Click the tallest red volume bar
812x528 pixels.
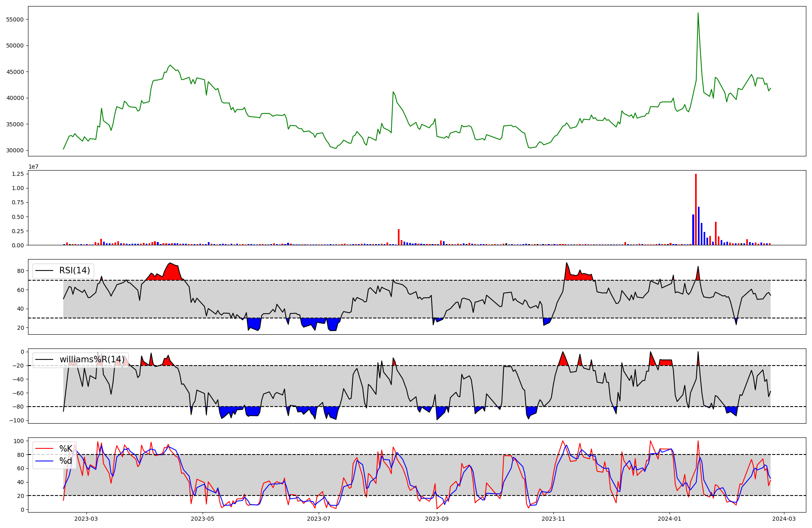click(x=696, y=209)
